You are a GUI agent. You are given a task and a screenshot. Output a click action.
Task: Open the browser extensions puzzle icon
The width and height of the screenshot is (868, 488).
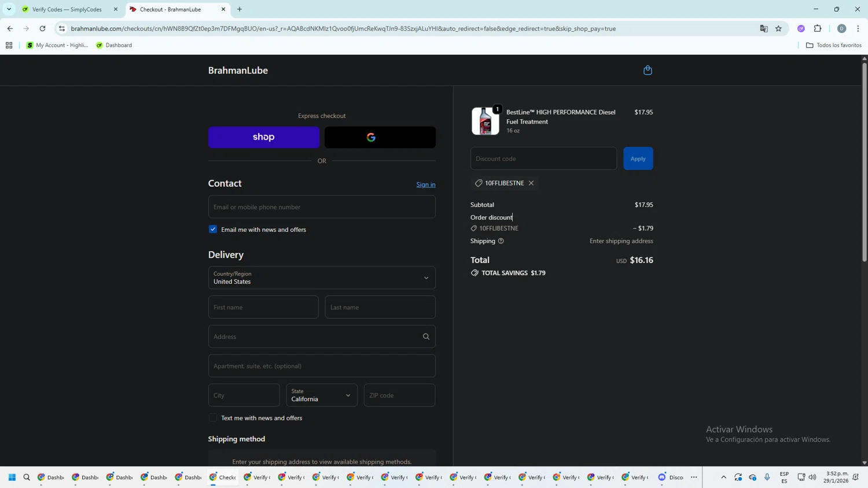tap(818, 28)
